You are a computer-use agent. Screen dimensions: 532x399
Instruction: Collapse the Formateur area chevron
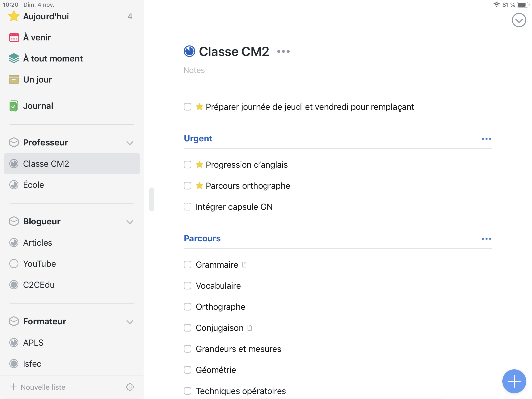click(x=130, y=322)
